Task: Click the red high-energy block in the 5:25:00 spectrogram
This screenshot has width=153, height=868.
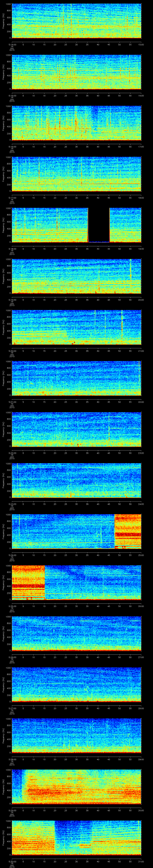Action: [28, 583]
